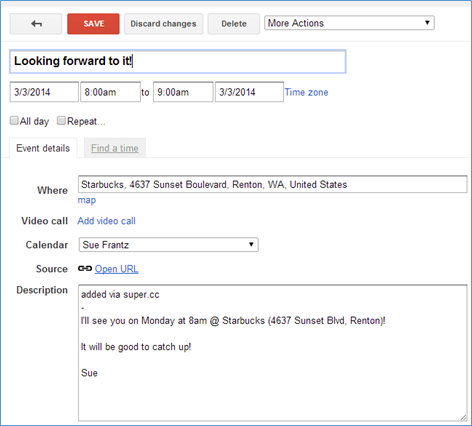This screenshot has width=472, height=426.
Task: Open the Calendar dropdown showing Sue Frantz
Action: (x=168, y=245)
